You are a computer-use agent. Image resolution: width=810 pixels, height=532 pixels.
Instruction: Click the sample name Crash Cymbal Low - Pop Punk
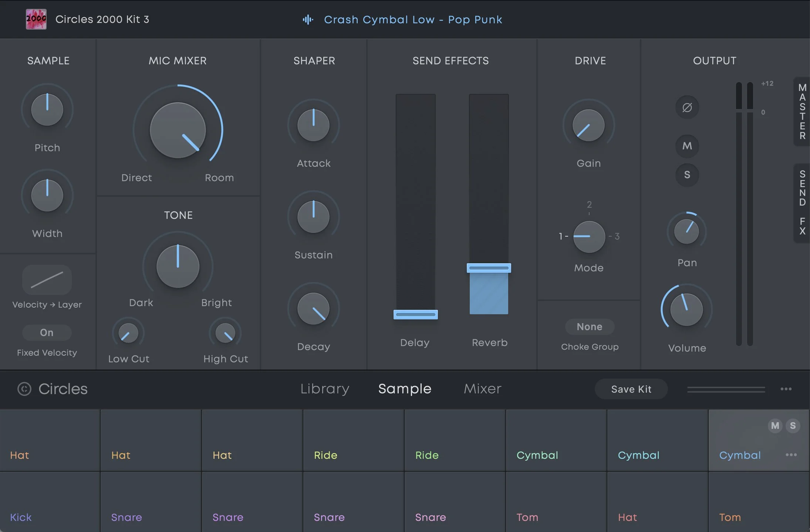[413, 20]
